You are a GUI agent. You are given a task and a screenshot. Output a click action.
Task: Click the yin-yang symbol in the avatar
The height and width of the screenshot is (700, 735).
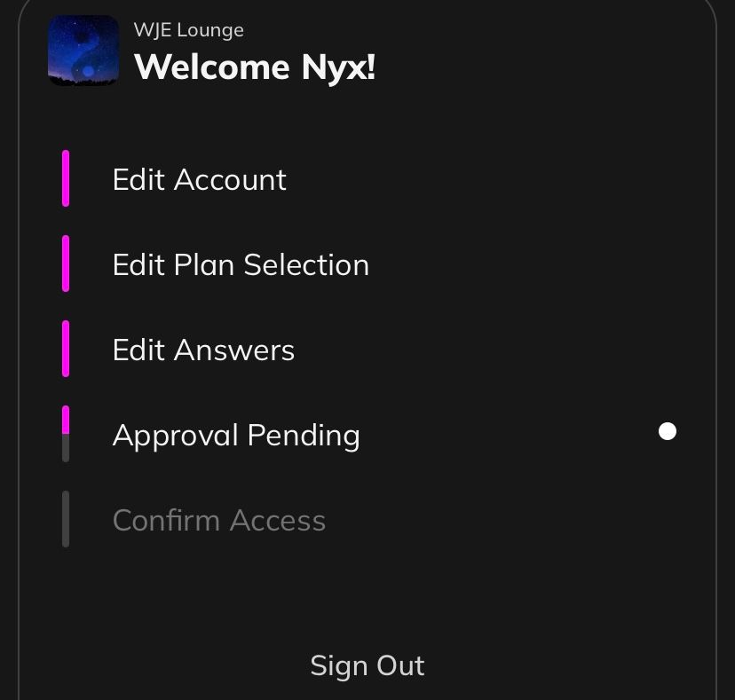83,55
